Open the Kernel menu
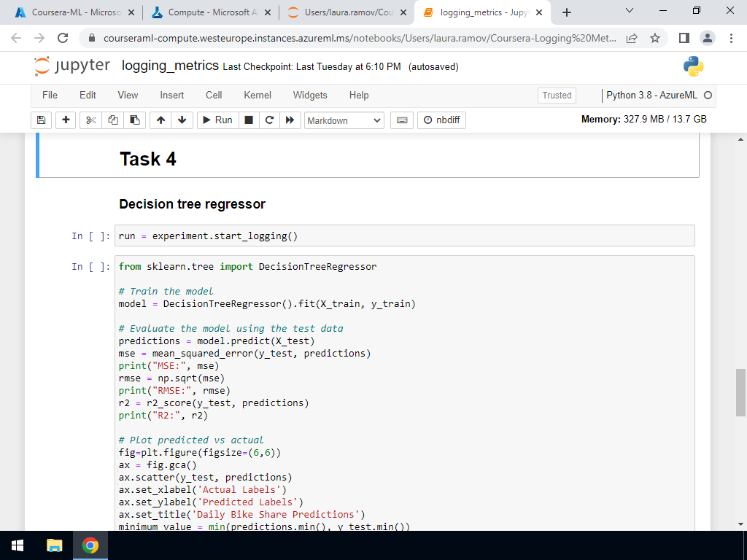 [x=258, y=96]
